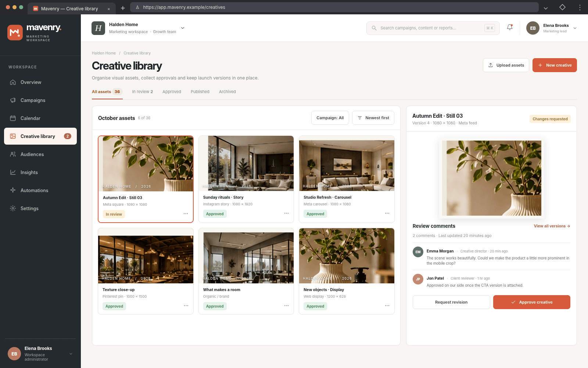Switch to the Archived tab
This screenshot has height=368, width=588.
coord(227,92)
